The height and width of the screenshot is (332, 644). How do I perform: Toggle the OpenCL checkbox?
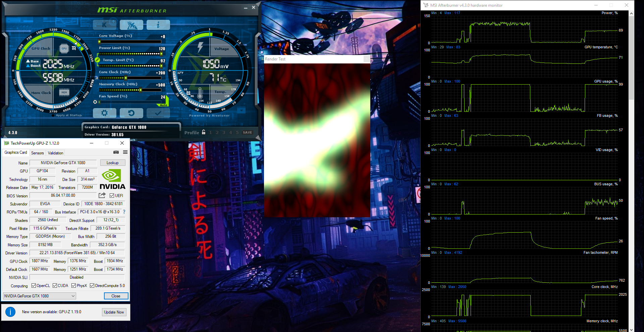[34, 286]
